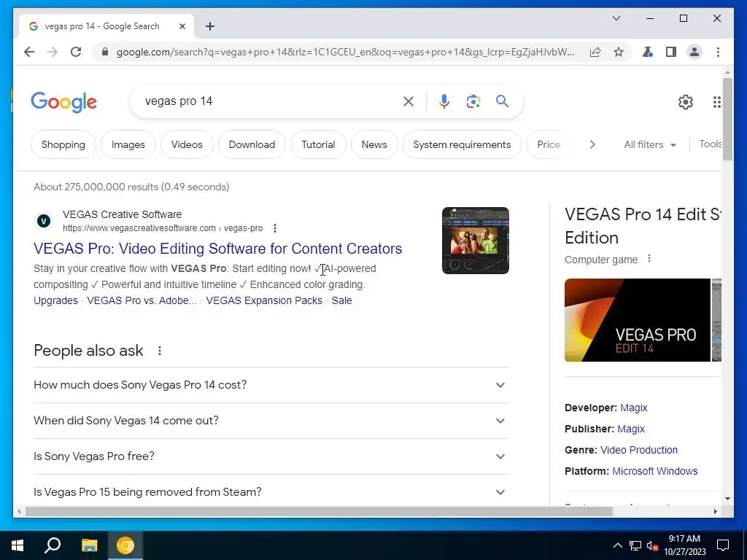Image resolution: width=747 pixels, height=560 pixels.
Task: Open the tab search chevron in title bar
Action: (x=616, y=18)
